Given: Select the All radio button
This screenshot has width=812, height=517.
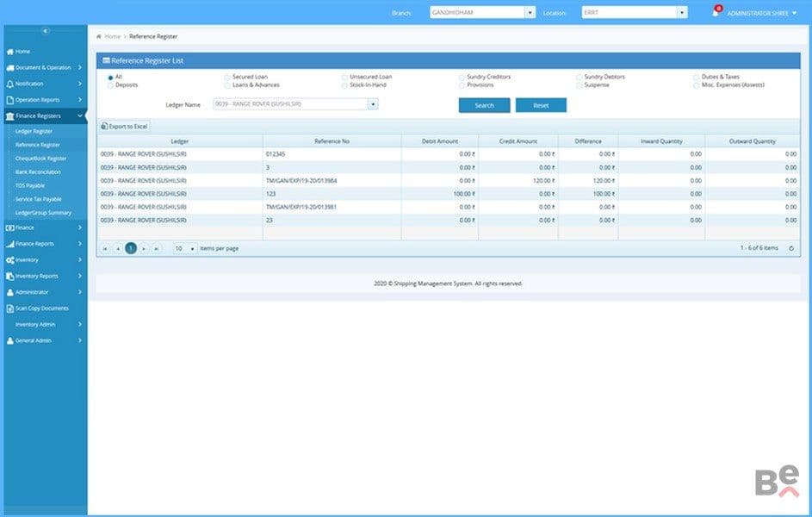Looking at the screenshot, I should pos(110,78).
